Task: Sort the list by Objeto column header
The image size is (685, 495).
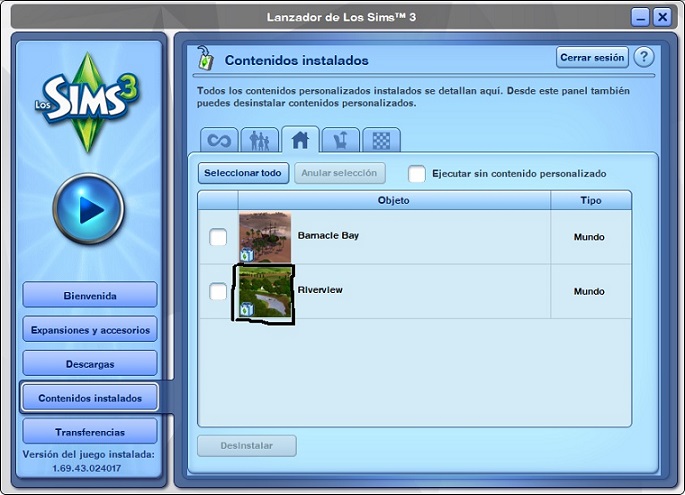Action: pos(393,201)
